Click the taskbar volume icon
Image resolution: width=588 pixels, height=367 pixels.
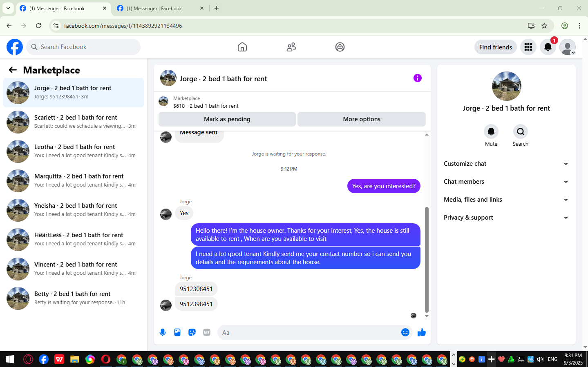[540, 359]
